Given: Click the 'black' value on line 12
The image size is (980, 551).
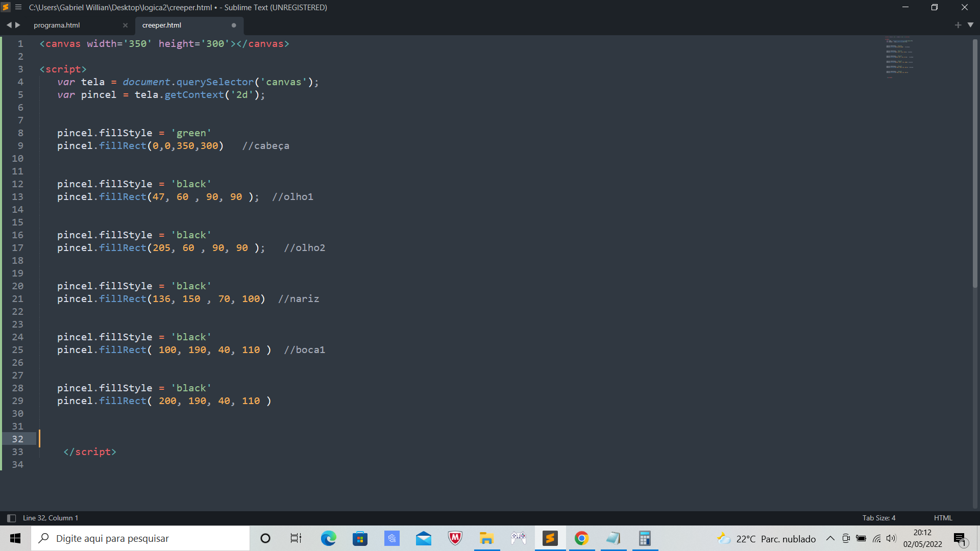Looking at the screenshot, I should point(191,184).
